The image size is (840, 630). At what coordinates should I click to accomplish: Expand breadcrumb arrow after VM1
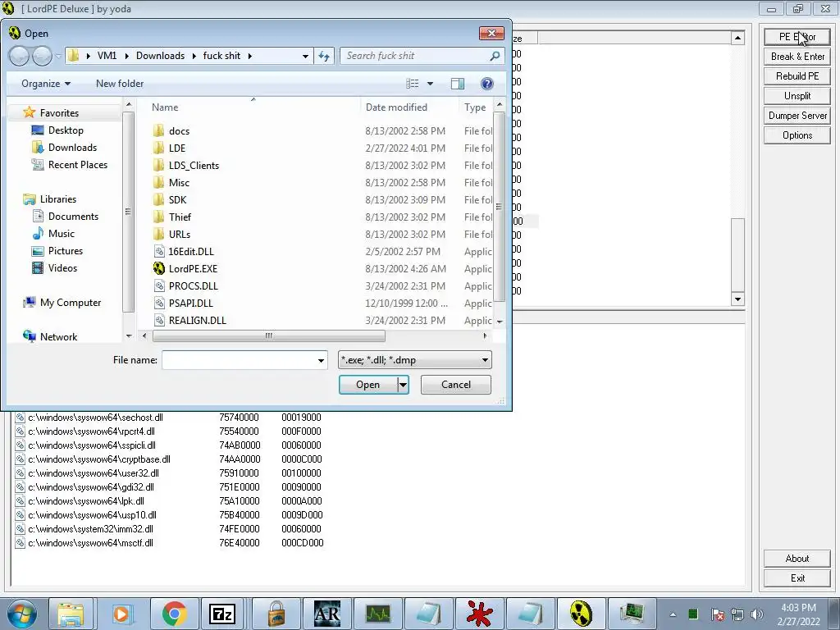(x=127, y=56)
